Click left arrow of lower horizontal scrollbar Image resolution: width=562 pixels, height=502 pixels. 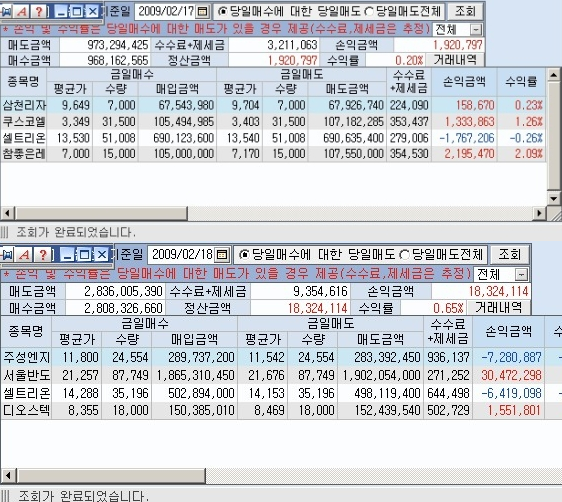click(x=8, y=476)
